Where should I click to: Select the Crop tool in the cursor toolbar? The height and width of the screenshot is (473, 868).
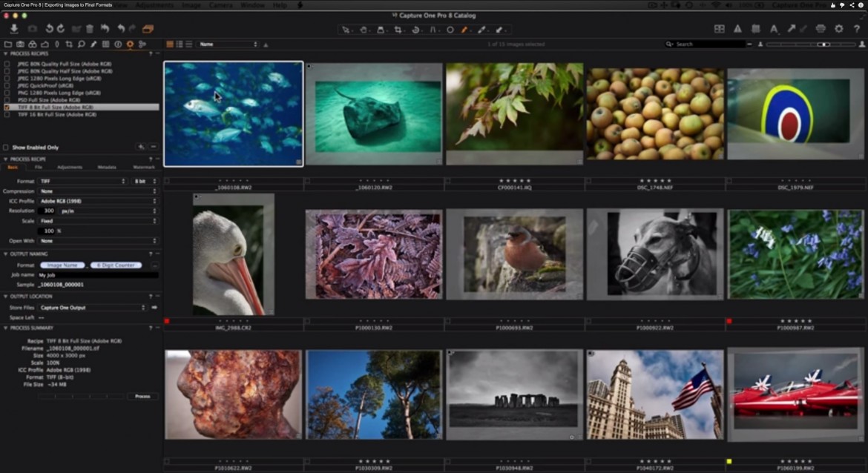(397, 28)
